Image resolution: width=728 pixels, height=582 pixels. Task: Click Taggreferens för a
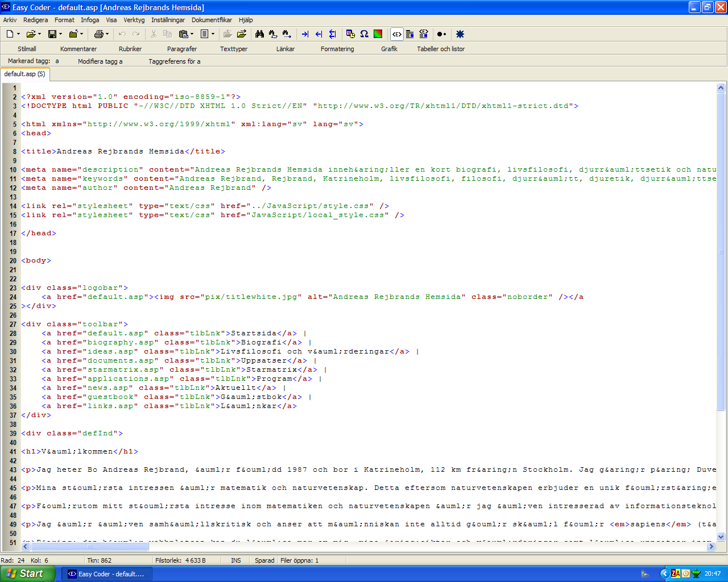(175, 61)
